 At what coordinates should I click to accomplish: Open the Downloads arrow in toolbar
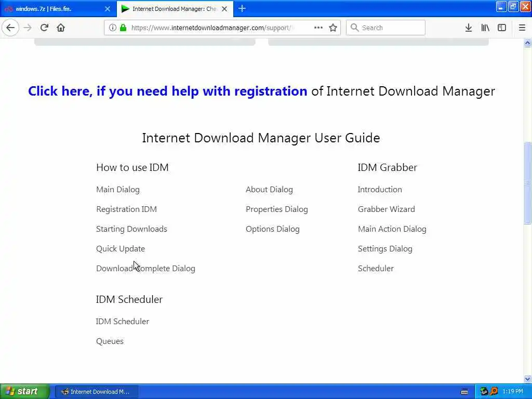[x=469, y=28]
